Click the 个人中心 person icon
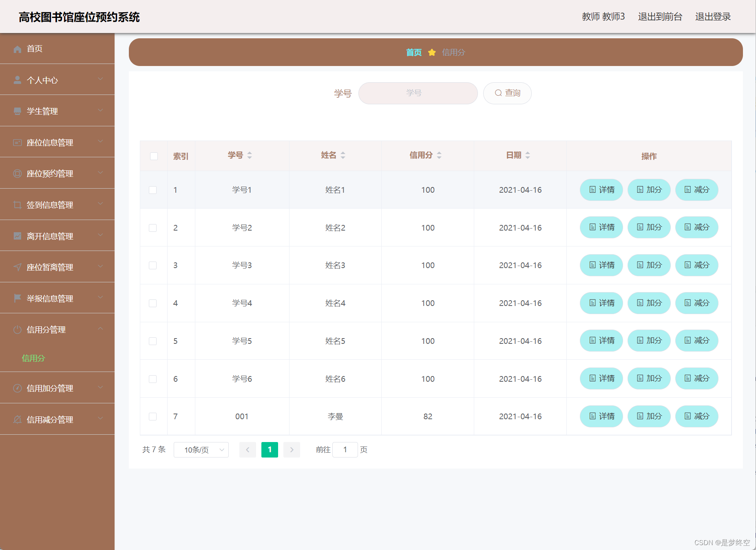The width and height of the screenshot is (756, 550). pos(17,80)
